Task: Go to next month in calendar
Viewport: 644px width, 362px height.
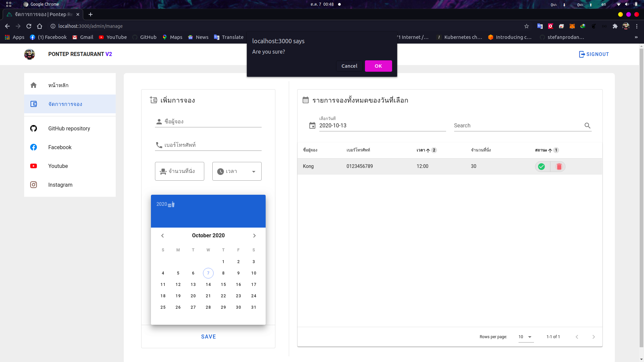Action: click(x=254, y=236)
